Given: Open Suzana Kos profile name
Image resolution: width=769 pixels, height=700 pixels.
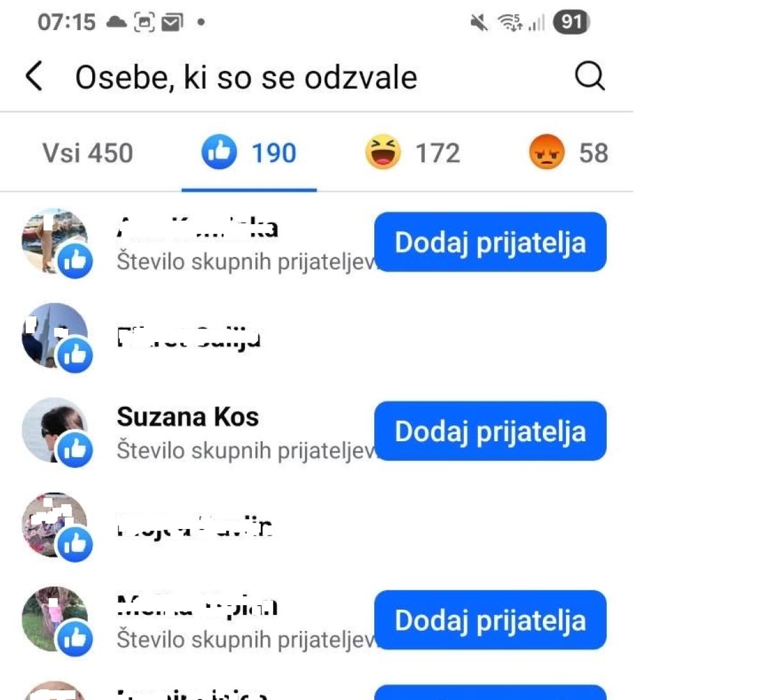Looking at the screenshot, I should click(188, 417).
